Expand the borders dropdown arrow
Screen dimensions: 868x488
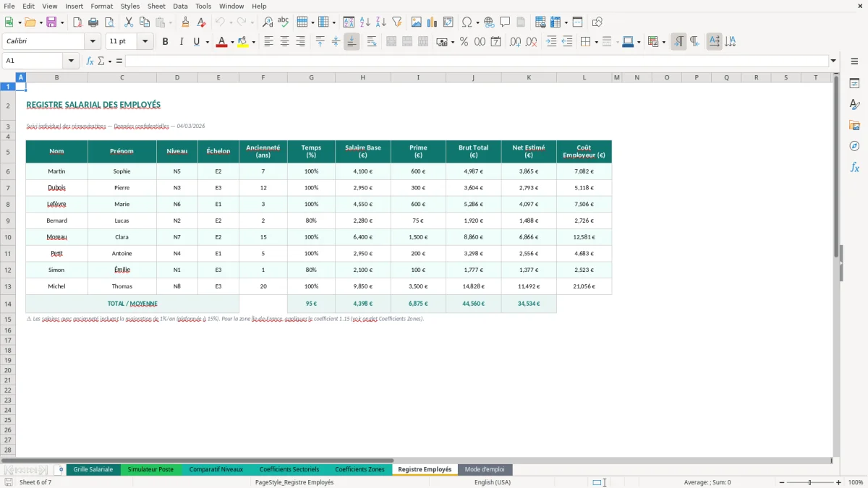595,42
